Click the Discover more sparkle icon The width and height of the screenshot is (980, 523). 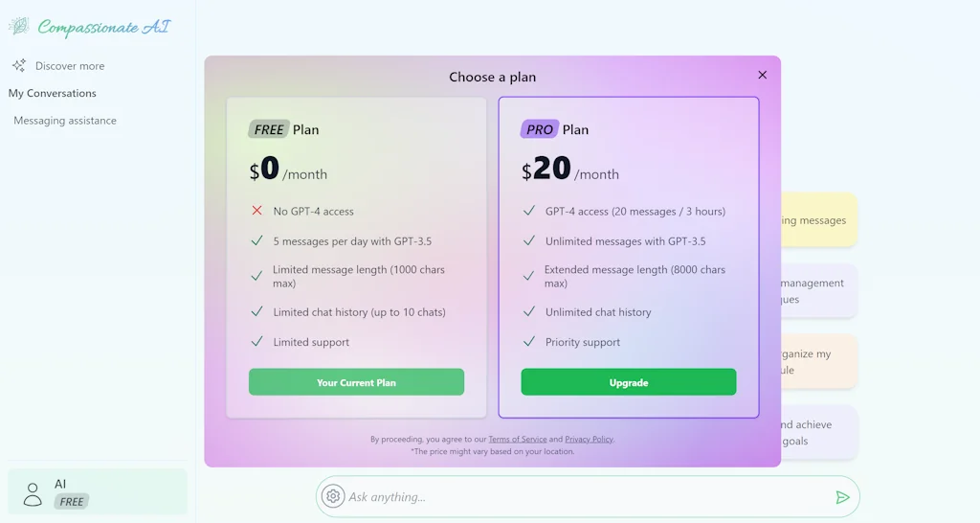point(18,65)
